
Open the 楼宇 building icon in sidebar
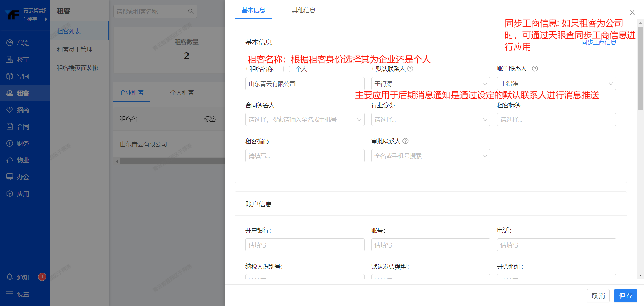coord(10,59)
